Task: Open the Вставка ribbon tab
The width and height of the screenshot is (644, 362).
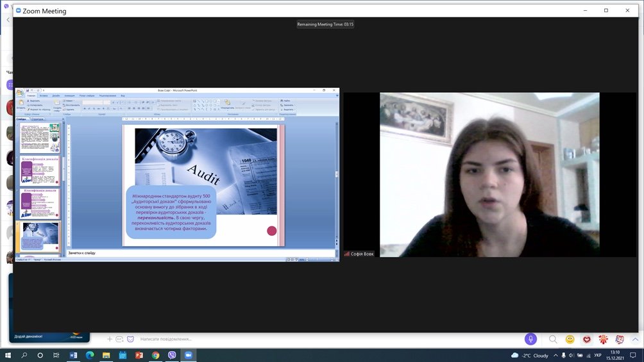Action: click(44, 95)
